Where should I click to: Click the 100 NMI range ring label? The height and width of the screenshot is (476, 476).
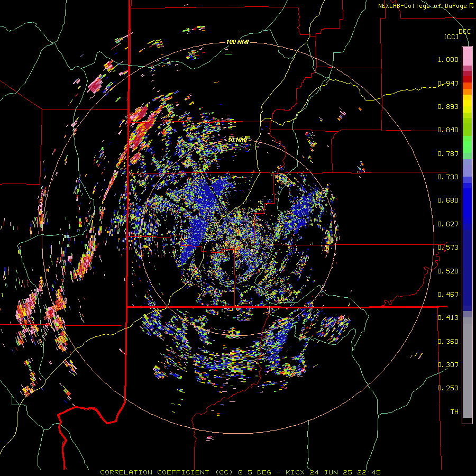(x=237, y=42)
